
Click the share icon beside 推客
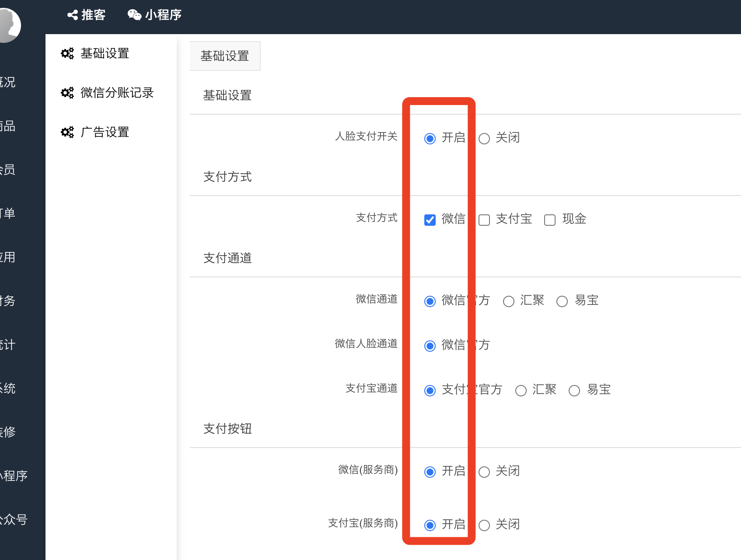72,15
